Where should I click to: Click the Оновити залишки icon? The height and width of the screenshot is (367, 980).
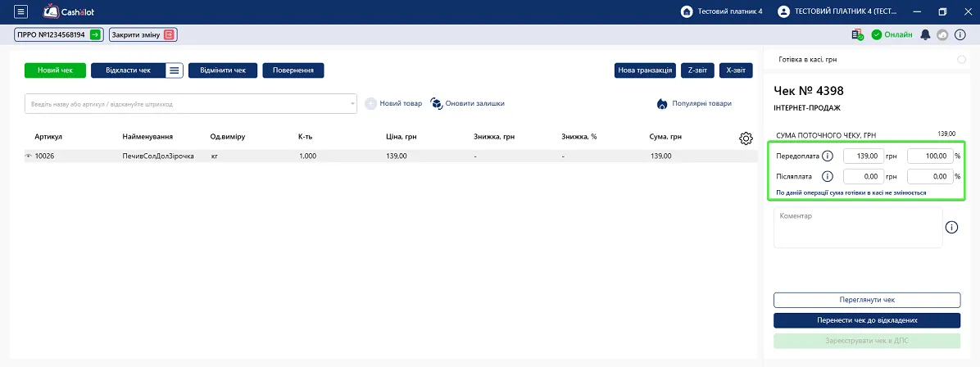click(x=437, y=104)
